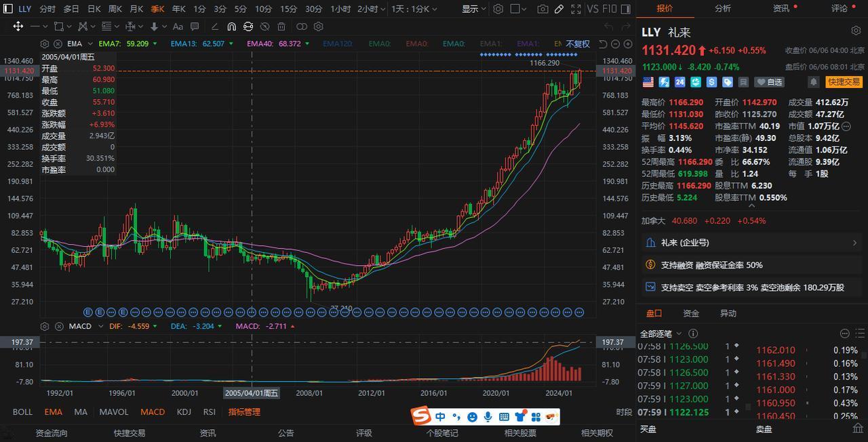Switch to the 分析 tab
The height and width of the screenshot is (442, 868).
(723, 8)
